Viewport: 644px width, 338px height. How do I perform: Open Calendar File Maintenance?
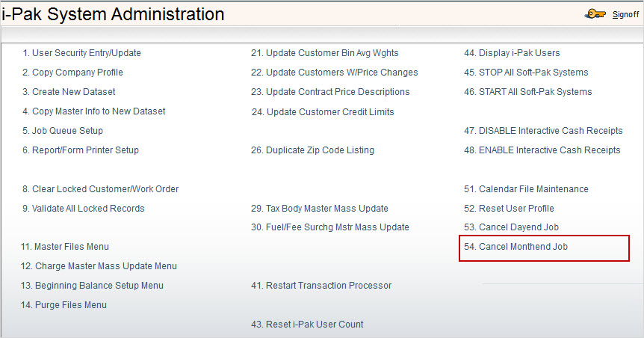pos(526,189)
